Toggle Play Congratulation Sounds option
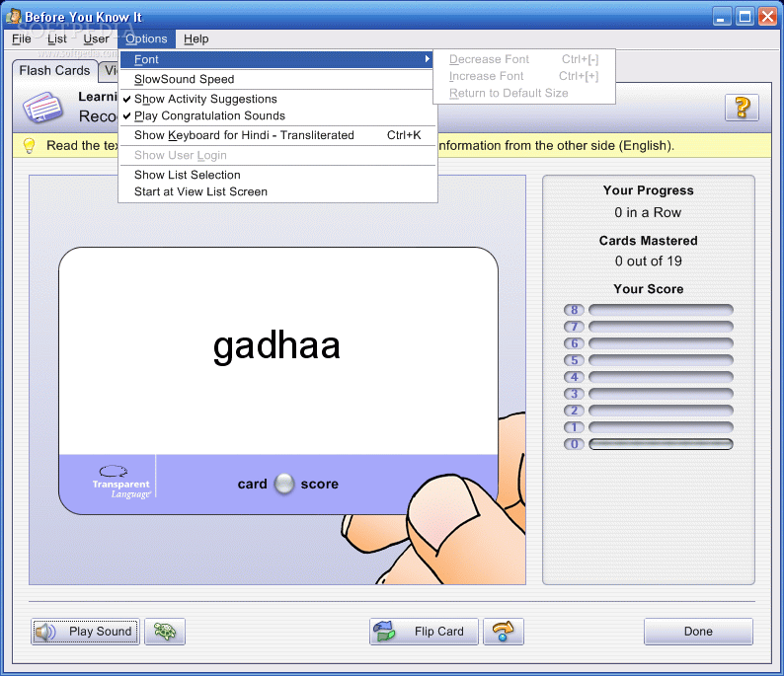Screen dimensions: 784x676 pyautogui.click(x=277, y=115)
